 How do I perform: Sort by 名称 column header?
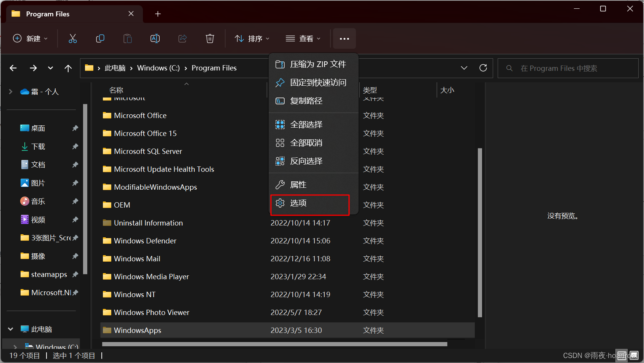pos(116,90)
